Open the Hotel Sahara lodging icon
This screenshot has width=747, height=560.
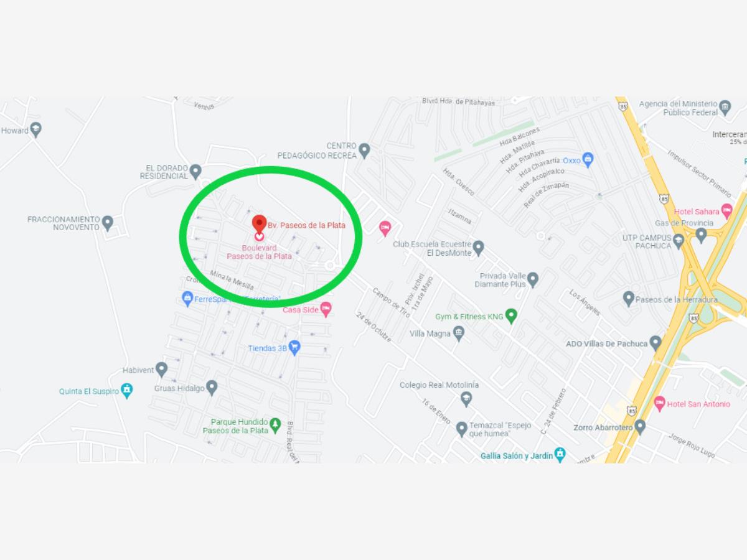point(726,211)
